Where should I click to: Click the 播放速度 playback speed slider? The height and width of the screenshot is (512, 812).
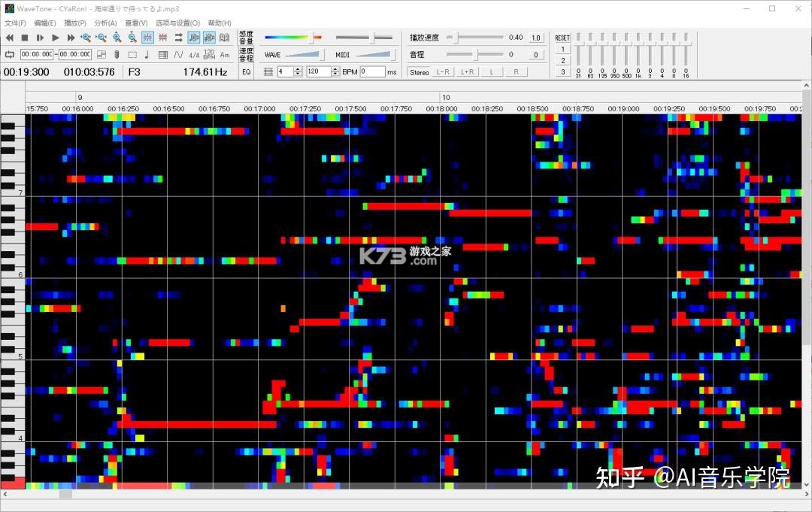pyautogui.click(x=475, y=38)
